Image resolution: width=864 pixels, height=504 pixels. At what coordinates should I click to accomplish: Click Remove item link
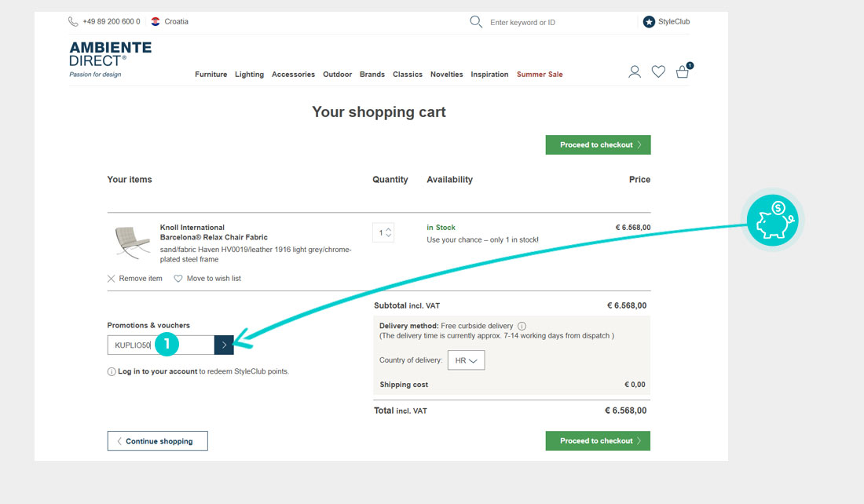click(135, 279)
